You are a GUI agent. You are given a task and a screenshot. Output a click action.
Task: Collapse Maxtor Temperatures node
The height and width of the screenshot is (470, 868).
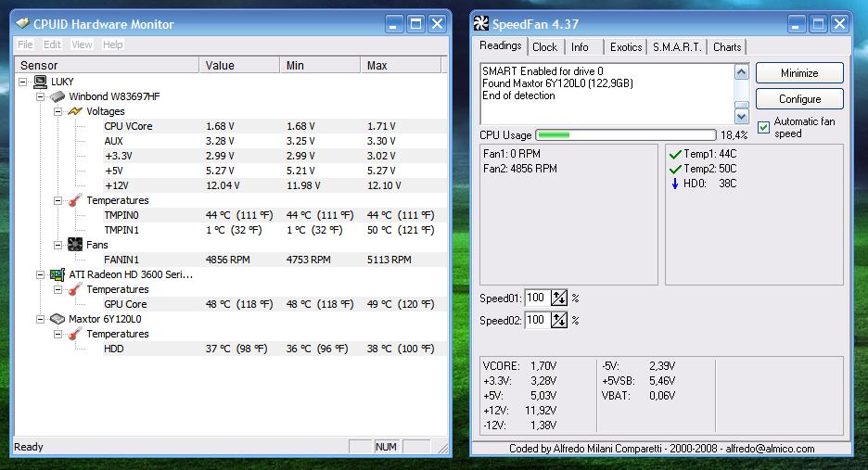coord(58,334)
